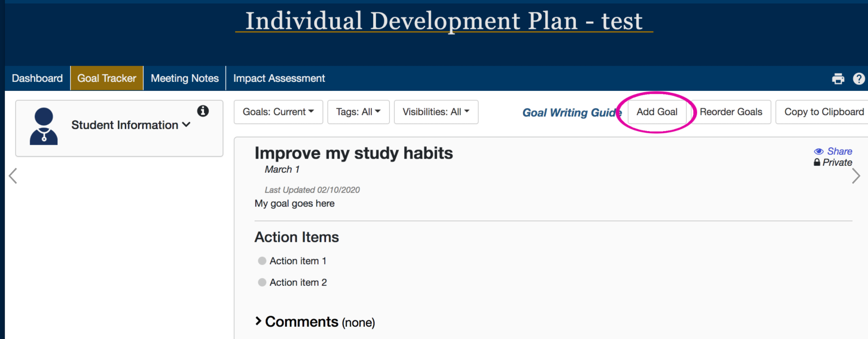Click the lock icon beside Private
Image resolution: width=868 pixels, height=339 pixels.
click(817, 162)
